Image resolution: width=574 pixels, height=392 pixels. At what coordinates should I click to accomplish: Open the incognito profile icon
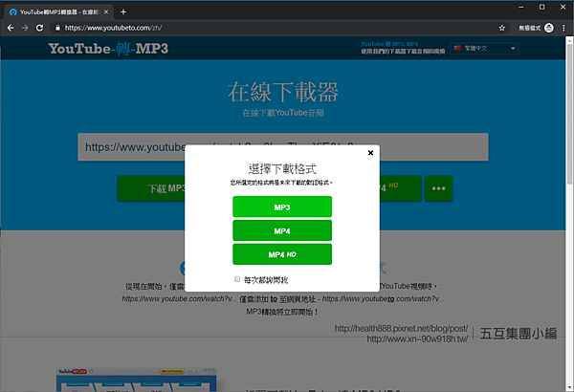tap(549, 28)
